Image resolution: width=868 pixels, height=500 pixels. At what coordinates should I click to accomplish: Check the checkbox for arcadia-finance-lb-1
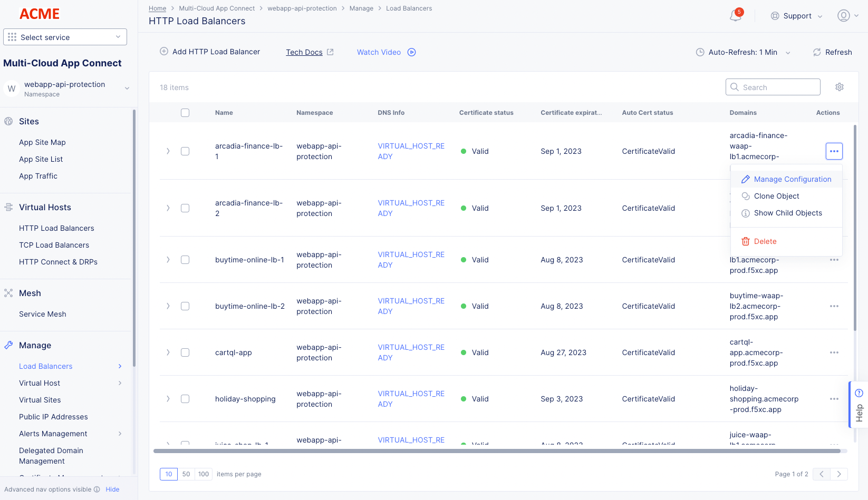point(185,151)
